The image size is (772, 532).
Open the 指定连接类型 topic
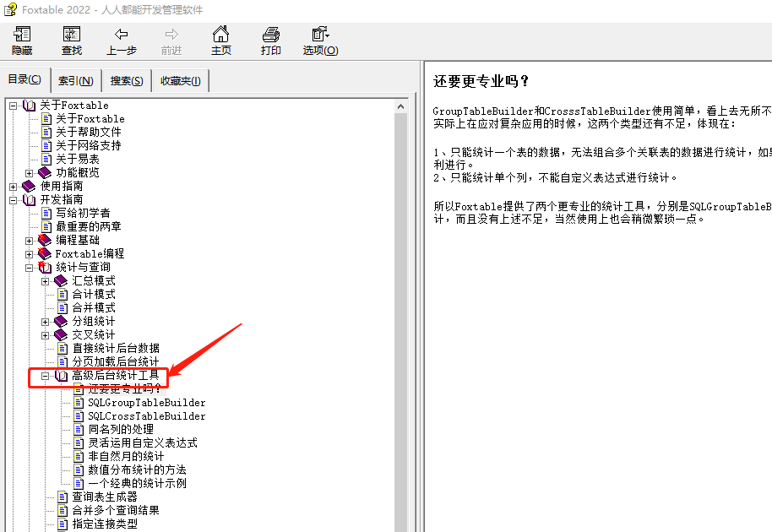[105, 524]
